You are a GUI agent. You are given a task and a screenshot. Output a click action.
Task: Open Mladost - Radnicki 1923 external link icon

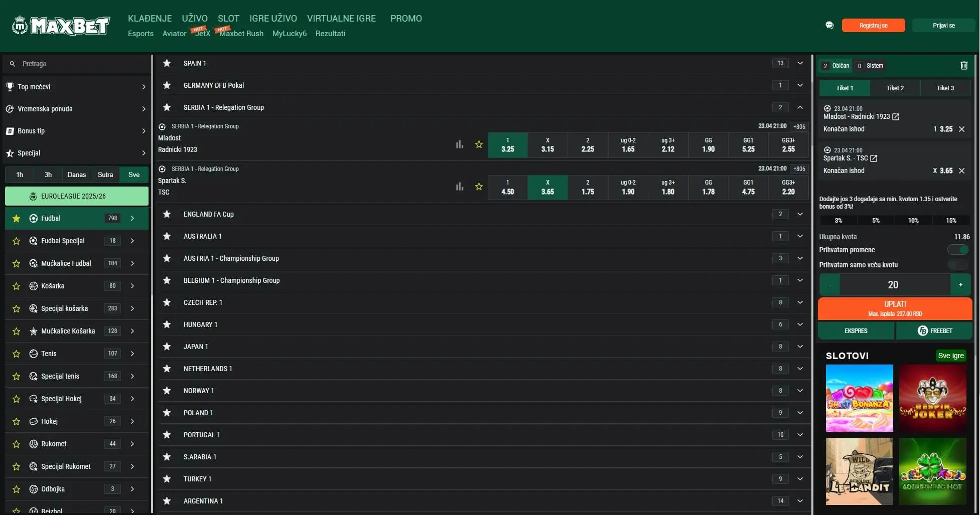pos(896,116)
